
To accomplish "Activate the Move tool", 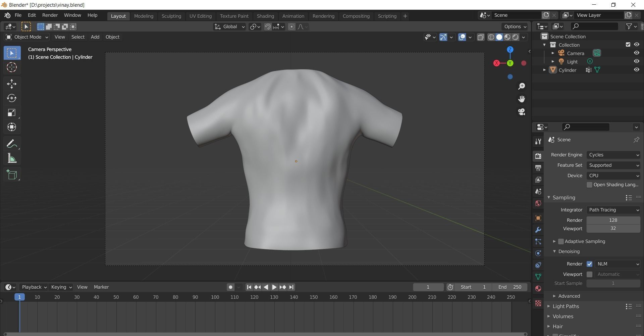I will [12, 84].
